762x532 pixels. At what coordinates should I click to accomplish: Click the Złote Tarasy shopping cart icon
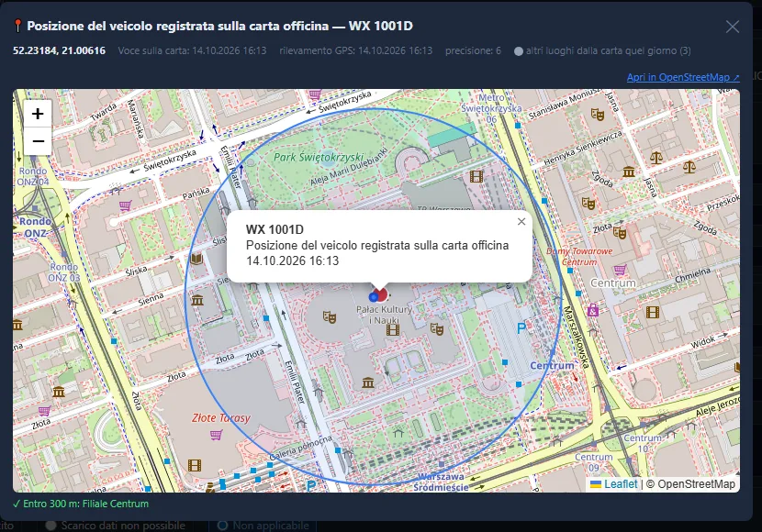(216, 435)
